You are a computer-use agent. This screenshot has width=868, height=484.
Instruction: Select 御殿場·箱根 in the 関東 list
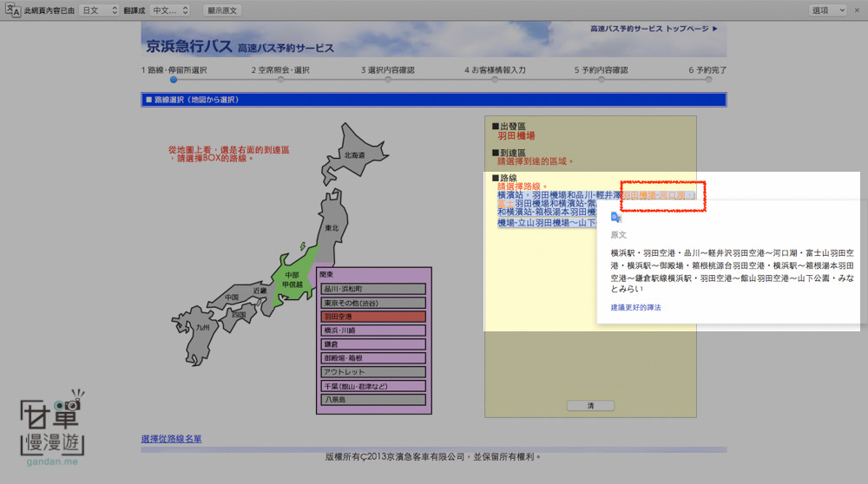point(373,358)
